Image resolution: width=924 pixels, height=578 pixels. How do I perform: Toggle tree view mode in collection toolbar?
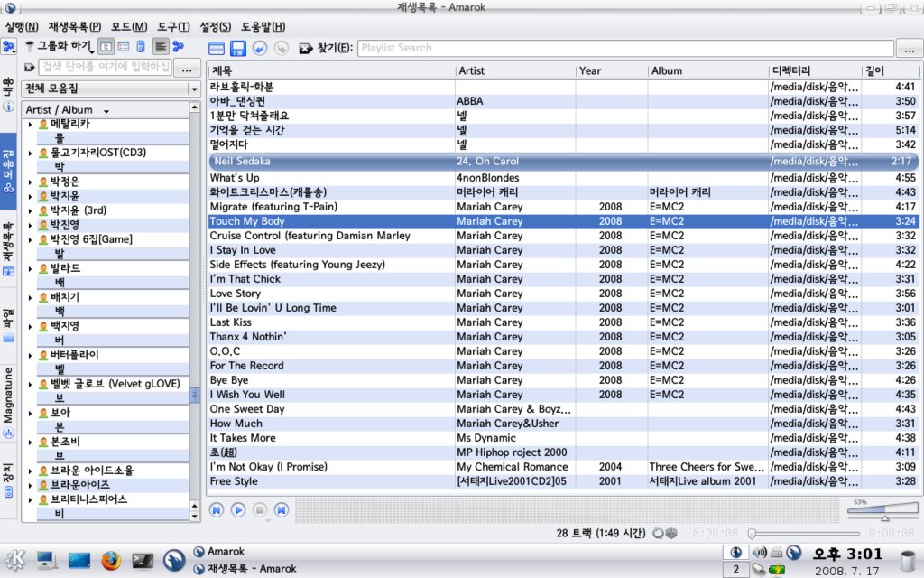click(x=106, y=46)
